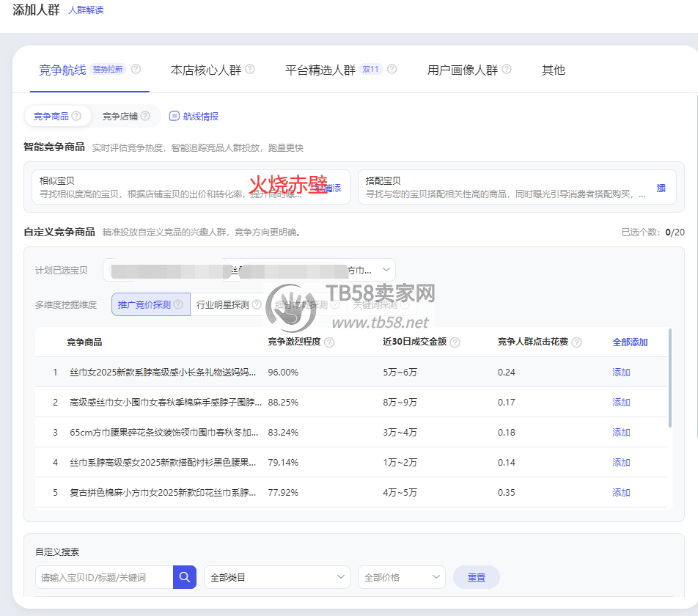Click help icon beside 近30日成交金额 column
This screenshot has height=616, width=698.
click(x=455, y=342)
